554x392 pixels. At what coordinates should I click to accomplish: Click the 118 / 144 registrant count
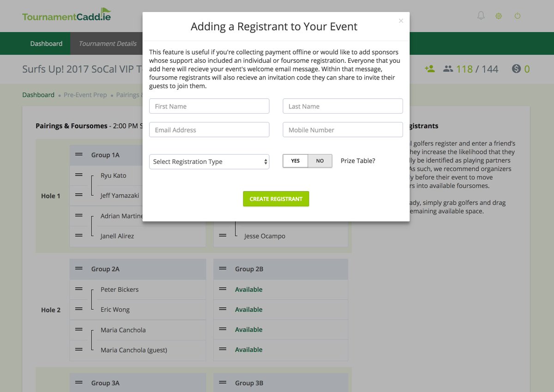tap(477, 69)
